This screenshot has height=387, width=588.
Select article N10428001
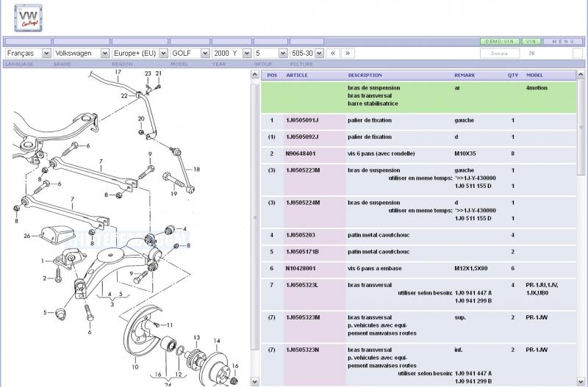301,268
